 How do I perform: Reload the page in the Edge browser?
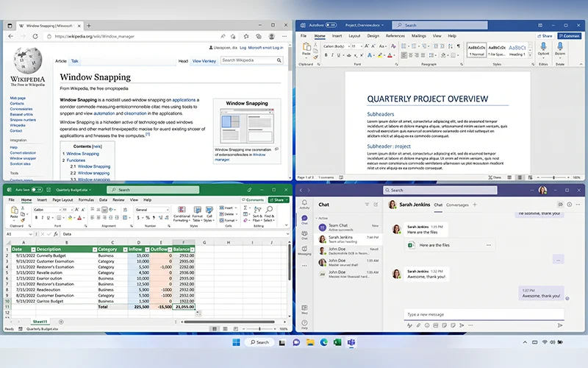coord(35,36)
